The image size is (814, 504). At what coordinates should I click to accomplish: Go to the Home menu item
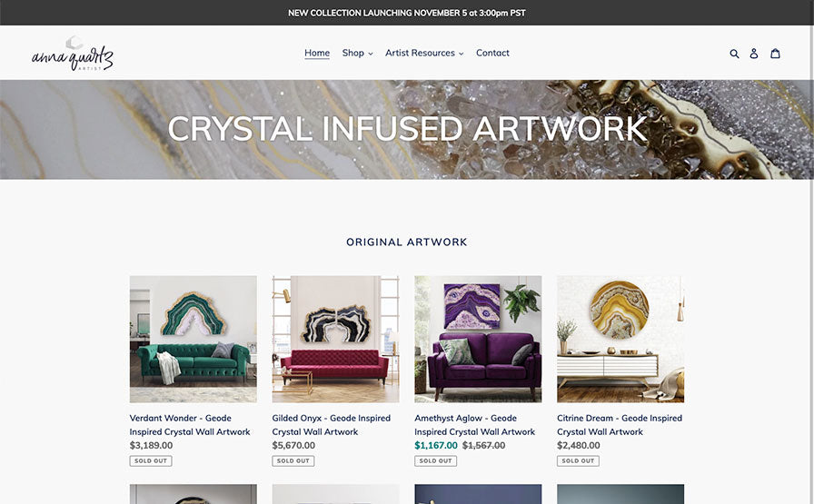(x=317, y=53)
